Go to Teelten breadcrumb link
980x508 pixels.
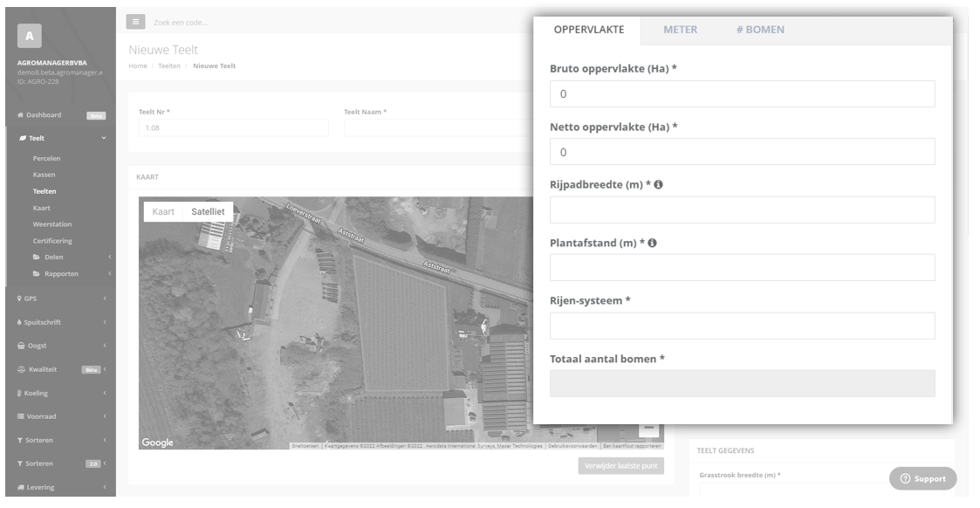[x=168, y=65]
